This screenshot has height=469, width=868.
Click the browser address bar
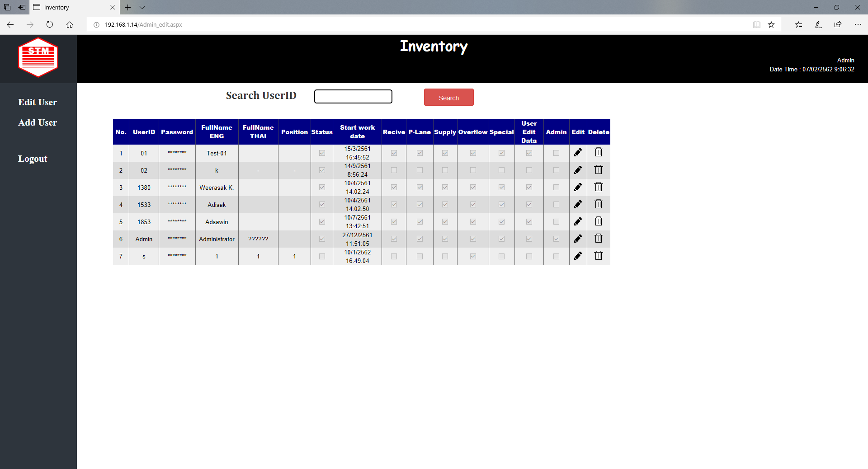(407, 24)
